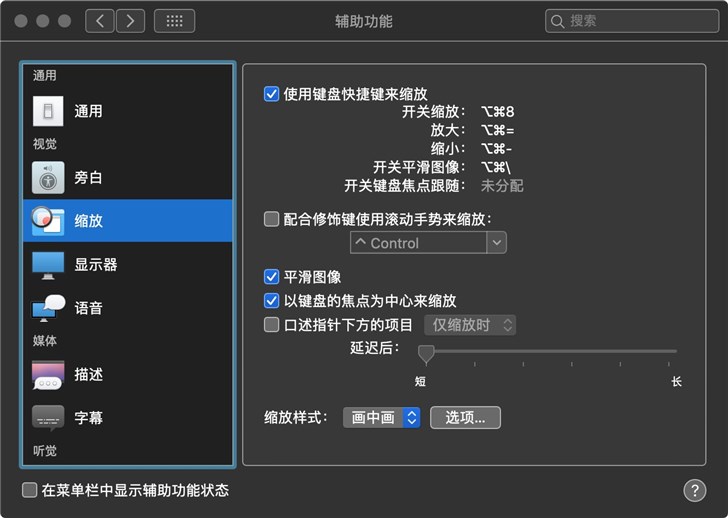728x518 pixels.
Task: Click the 短 slider end label
Action: tap(420, 382)
